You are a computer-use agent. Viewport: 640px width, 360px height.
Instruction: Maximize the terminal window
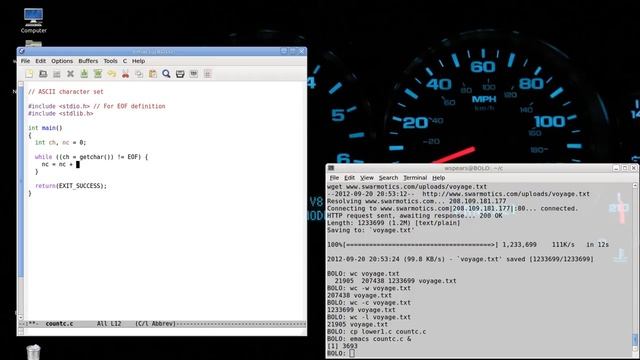point(625,168)
